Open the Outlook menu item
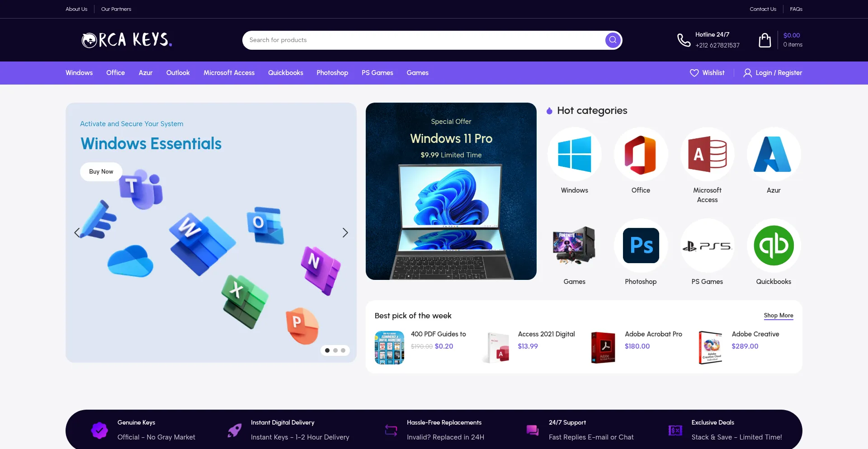868x449 pixels. click(x=178, y=73)
